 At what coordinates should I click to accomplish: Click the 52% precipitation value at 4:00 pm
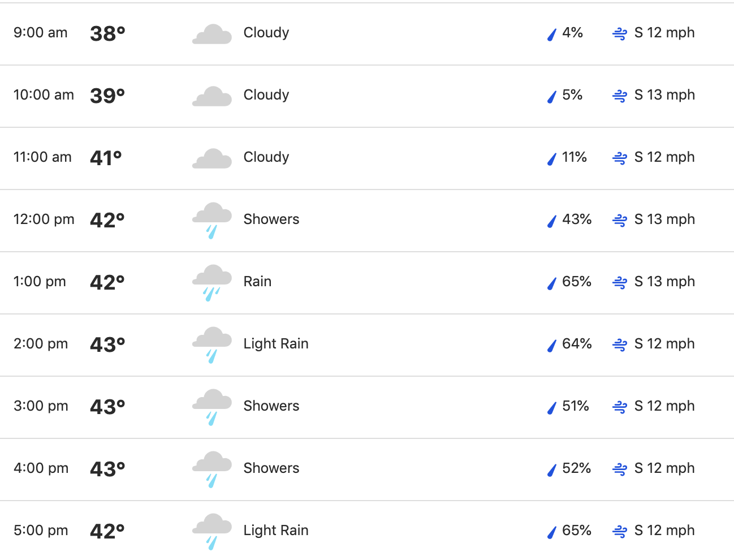click(x=576, y=468)
